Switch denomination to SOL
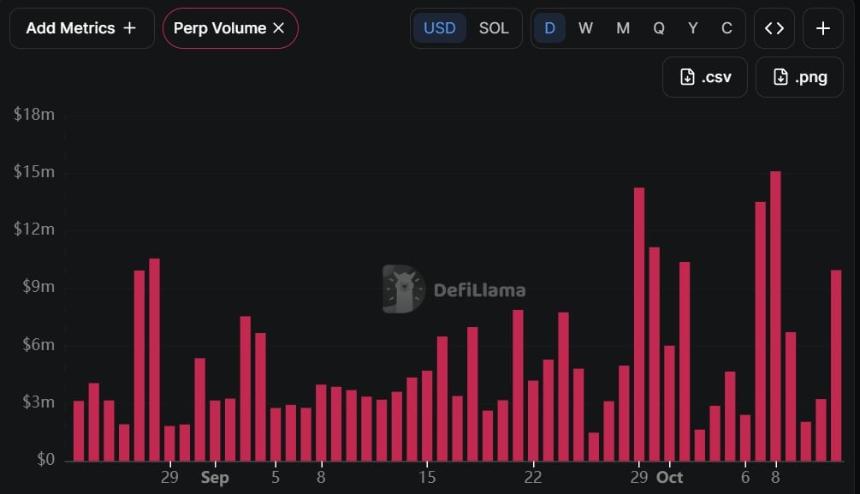The height and width of the screenshot is (494, 860). (494, 28)
